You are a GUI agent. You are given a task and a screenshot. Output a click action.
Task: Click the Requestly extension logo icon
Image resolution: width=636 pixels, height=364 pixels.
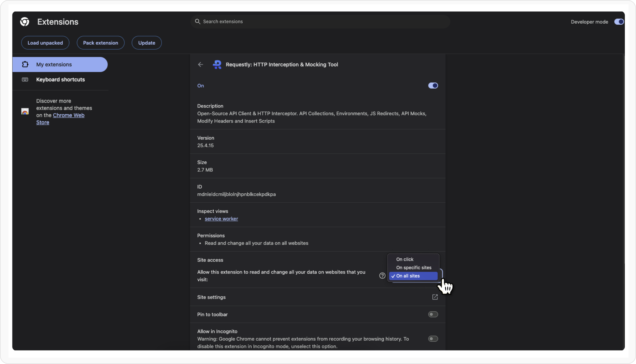coord(217,64)
